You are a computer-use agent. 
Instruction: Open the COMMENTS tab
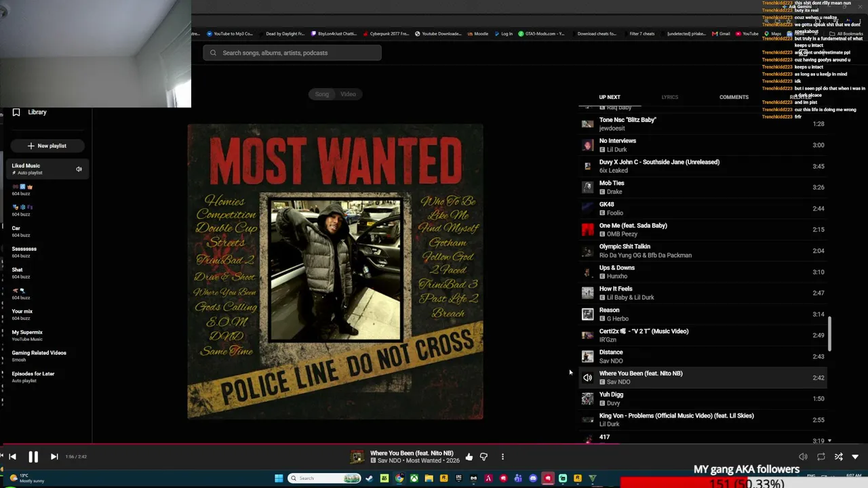click(734, 97)
